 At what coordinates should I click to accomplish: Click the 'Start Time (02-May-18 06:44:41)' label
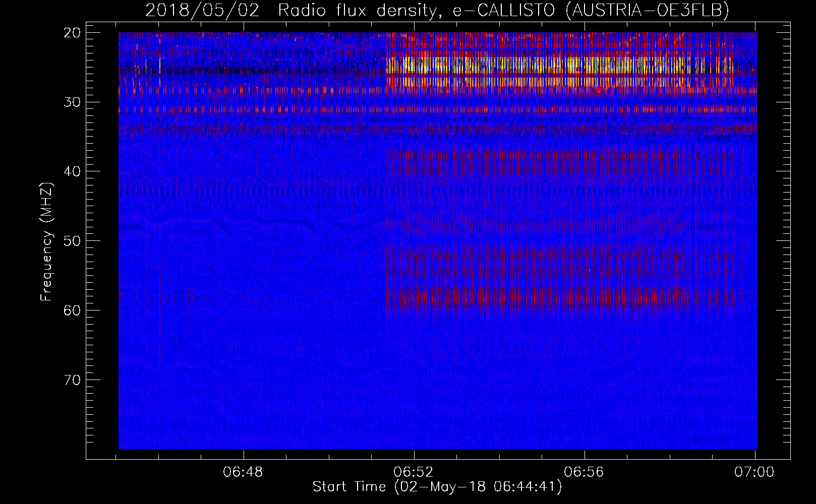(437, 487)
